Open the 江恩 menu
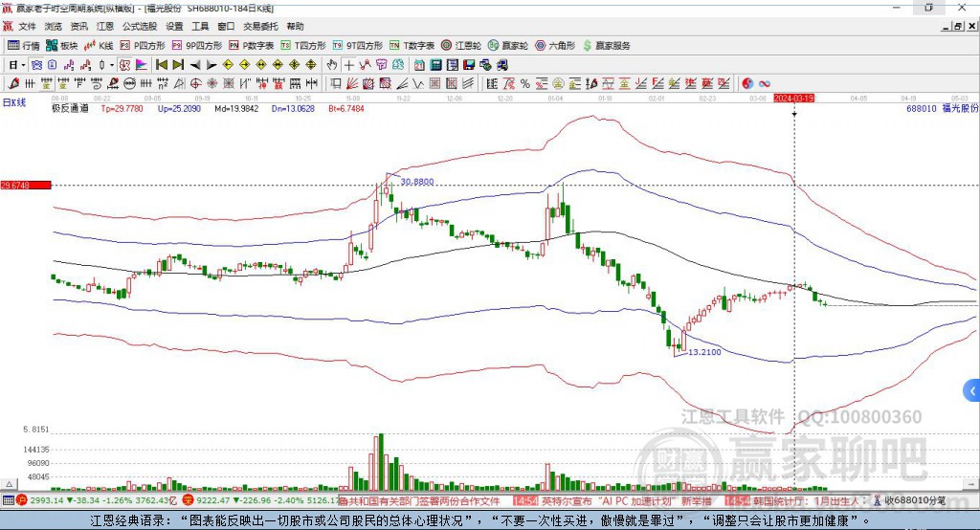The width and height of the screenshot is (980, 530). [105, 26]
